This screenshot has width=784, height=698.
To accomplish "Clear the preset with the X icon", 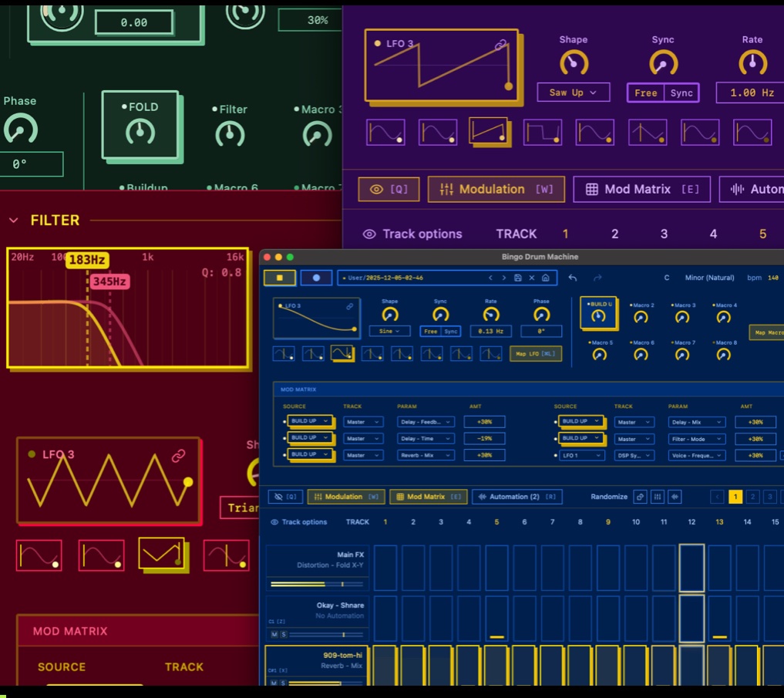I will click(532, 278).
